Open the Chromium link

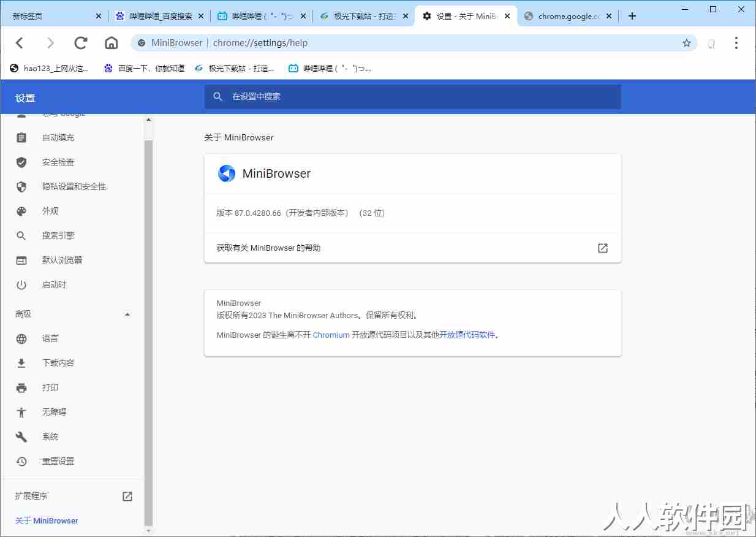331,335
